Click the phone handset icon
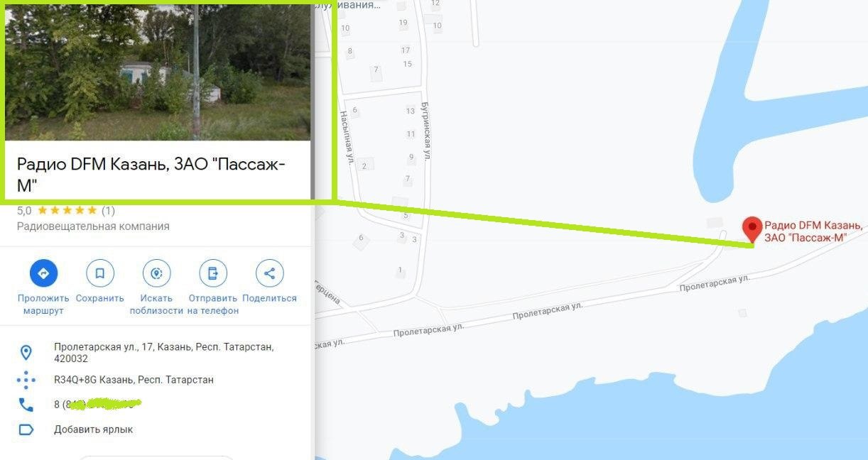Viewport: 868px width, 460px height. pos(26,405)
